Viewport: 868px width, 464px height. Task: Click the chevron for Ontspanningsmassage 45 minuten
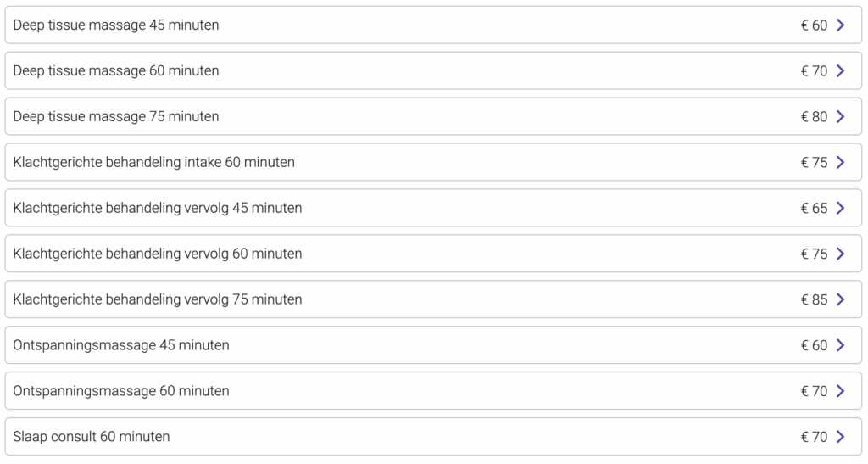tap(840, 346)
